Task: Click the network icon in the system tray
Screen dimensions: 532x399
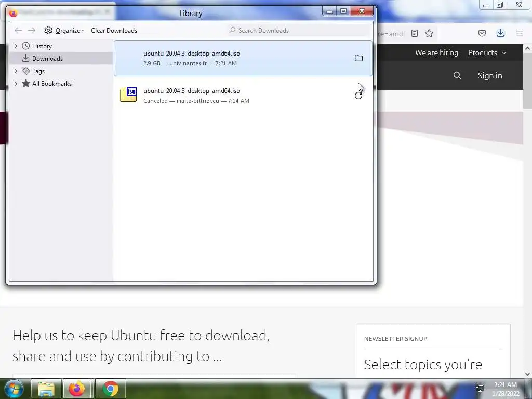Action: [480, 388]
